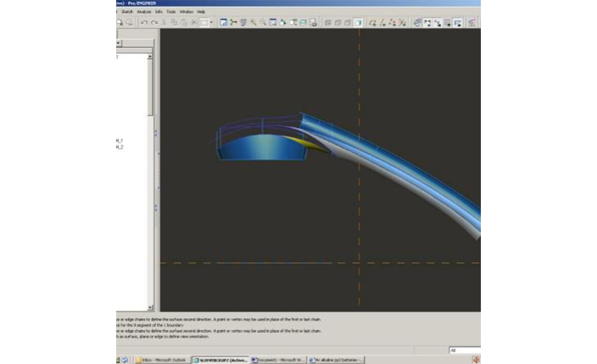Switch to active Pro/ENGINEER taskbar button
This screenshot has width=597, height=364.
pyautogui.click(x=220, y=360)
